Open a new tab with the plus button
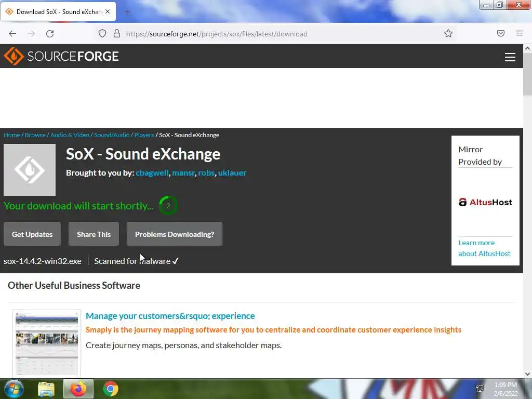The image size is (532, 399). coord(127,12)
